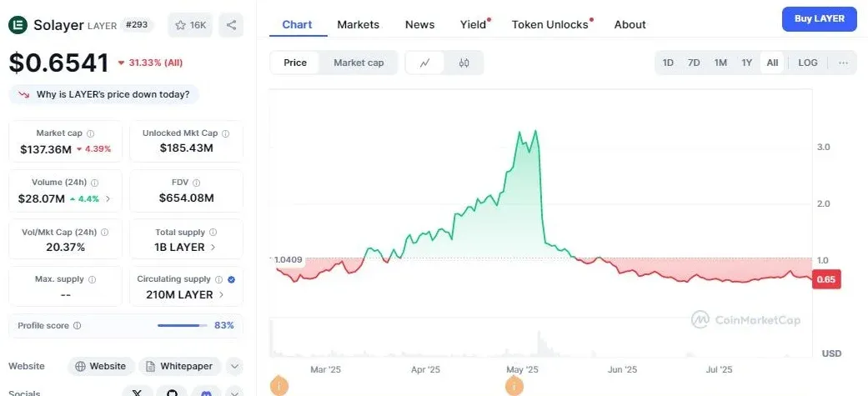Click the $185.43M unlocked market cap value
Image resolution: width=868 pixels, height=396 pixels.
(187, 148)
